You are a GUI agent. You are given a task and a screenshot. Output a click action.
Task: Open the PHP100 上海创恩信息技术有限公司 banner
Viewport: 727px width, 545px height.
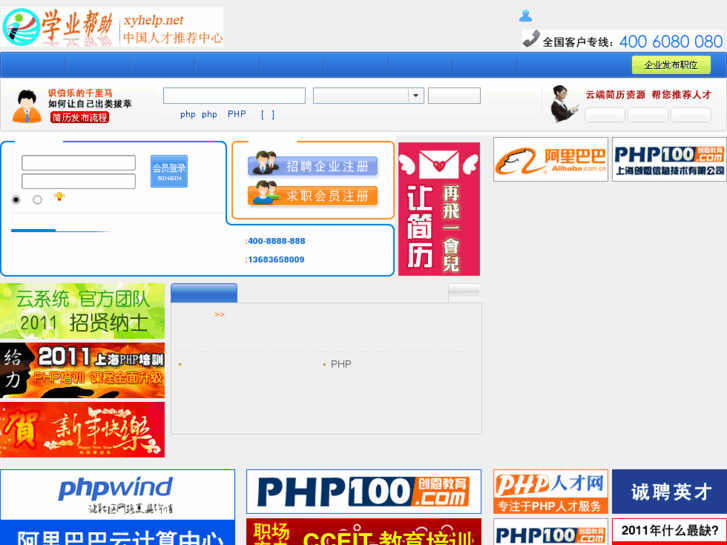click(x=670, y=160)
